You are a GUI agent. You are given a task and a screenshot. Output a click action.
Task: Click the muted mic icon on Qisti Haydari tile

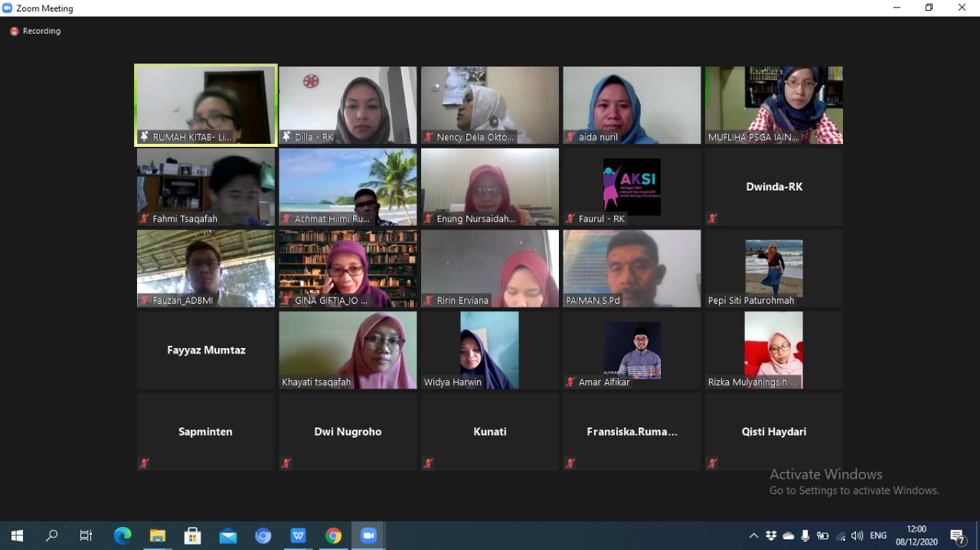[x=712, y=463]
